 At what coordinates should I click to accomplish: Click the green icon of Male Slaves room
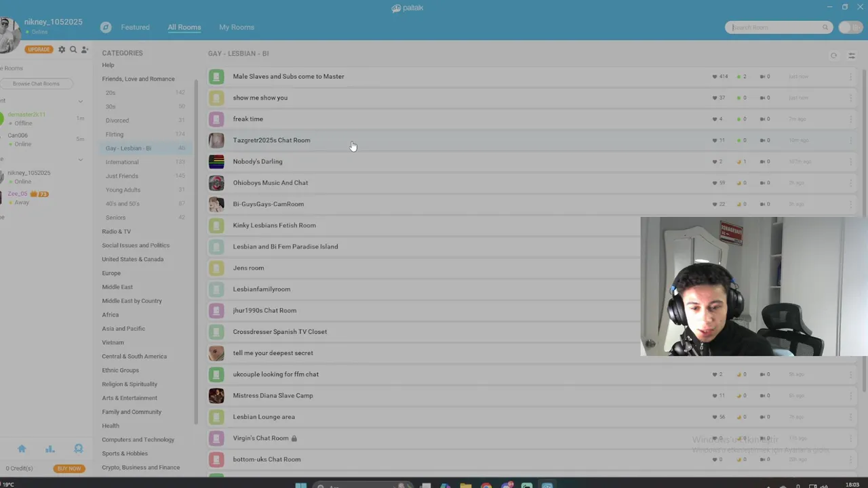(x=216, y=77)
